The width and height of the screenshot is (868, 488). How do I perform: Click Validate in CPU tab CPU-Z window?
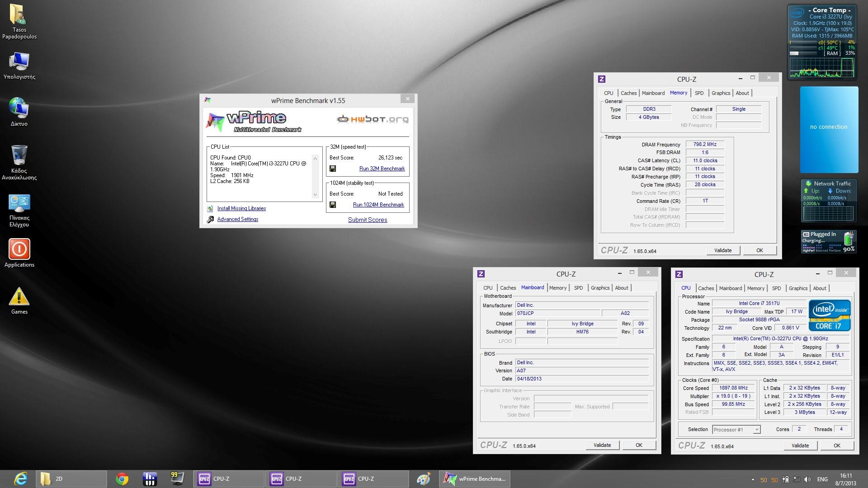click(x=800, y=446)
